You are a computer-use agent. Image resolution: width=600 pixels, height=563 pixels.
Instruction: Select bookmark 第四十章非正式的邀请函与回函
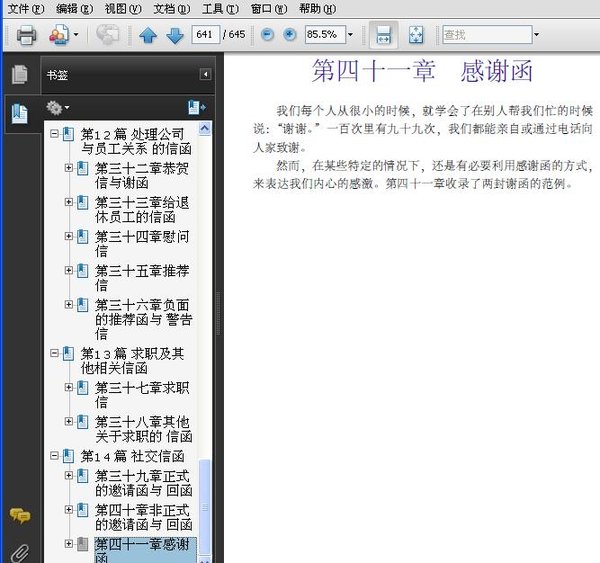point(143,517)
